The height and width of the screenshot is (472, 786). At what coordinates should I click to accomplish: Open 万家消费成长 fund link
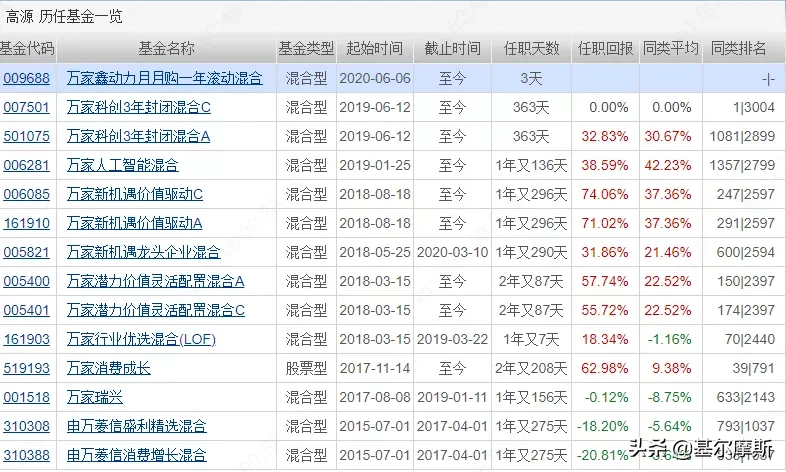click(x=109, y=368)
